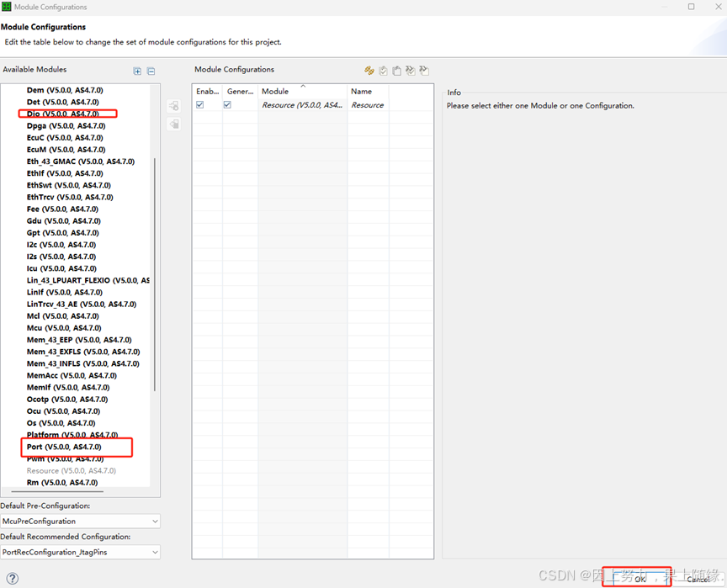Expand all in Available Modules
This screenshot has height=588, width=727.
tap(137, 71)
